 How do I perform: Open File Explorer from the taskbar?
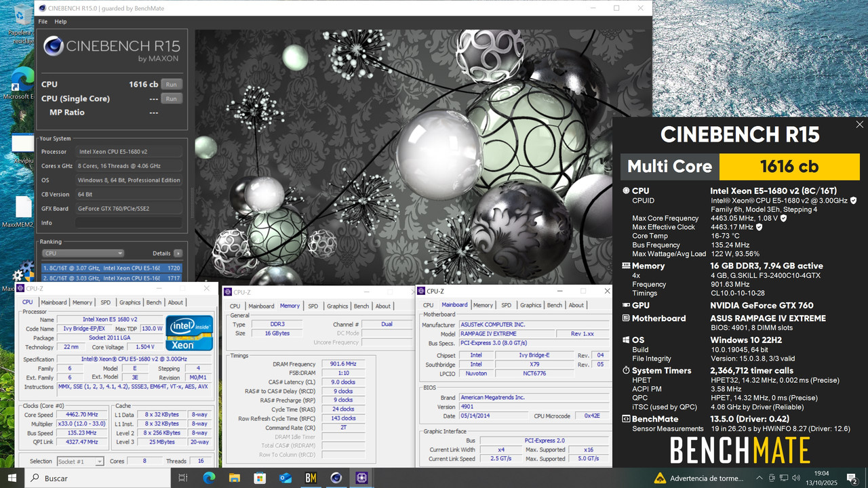click(x=234, y=478)
